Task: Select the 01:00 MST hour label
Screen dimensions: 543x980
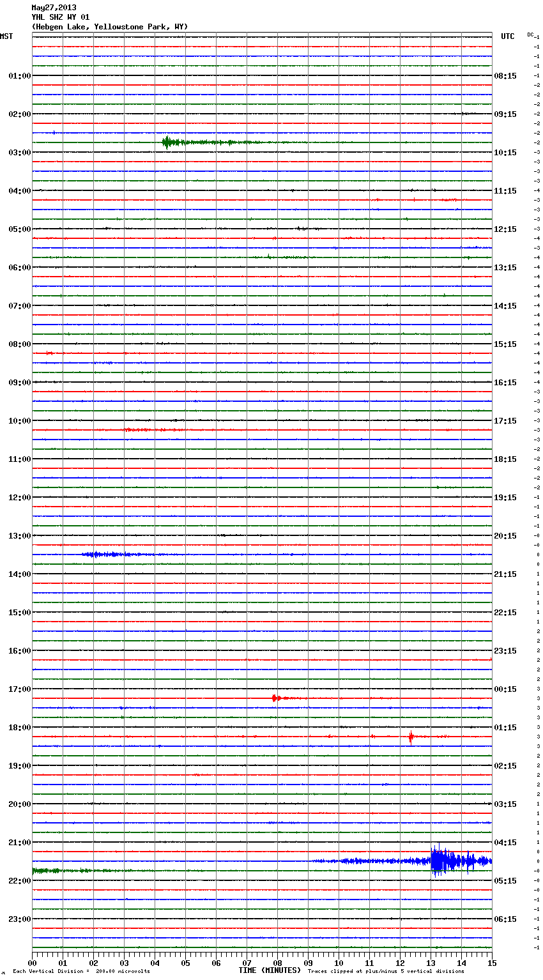Action: (x=19, y=76)
